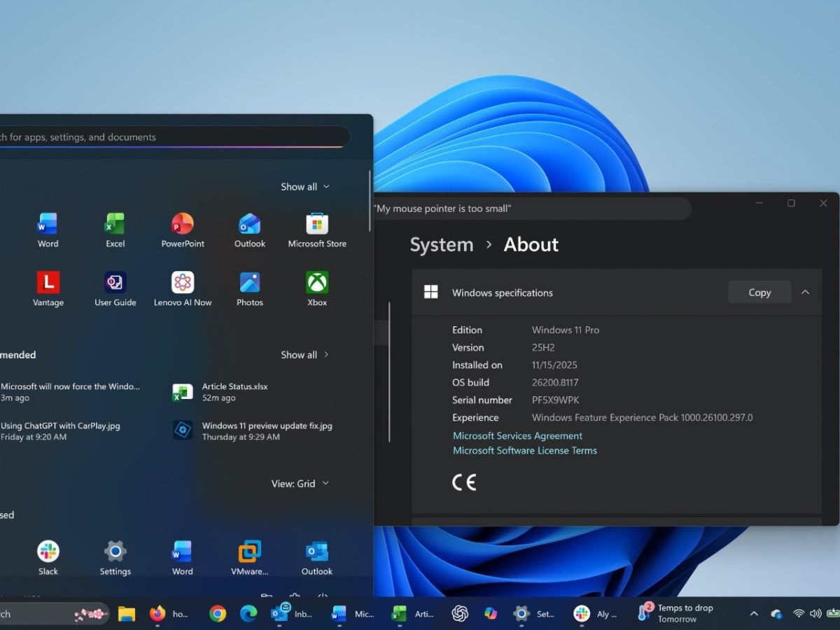
Task: Expand Show all pinned apps dropdown
Action: [304, 187]
